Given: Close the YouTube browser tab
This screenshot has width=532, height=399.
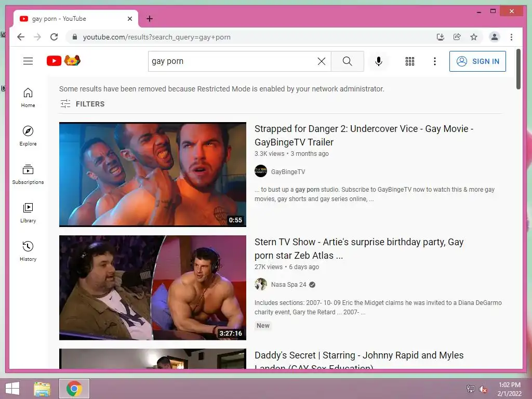Looking at the screenshot, I should [129, 19].
